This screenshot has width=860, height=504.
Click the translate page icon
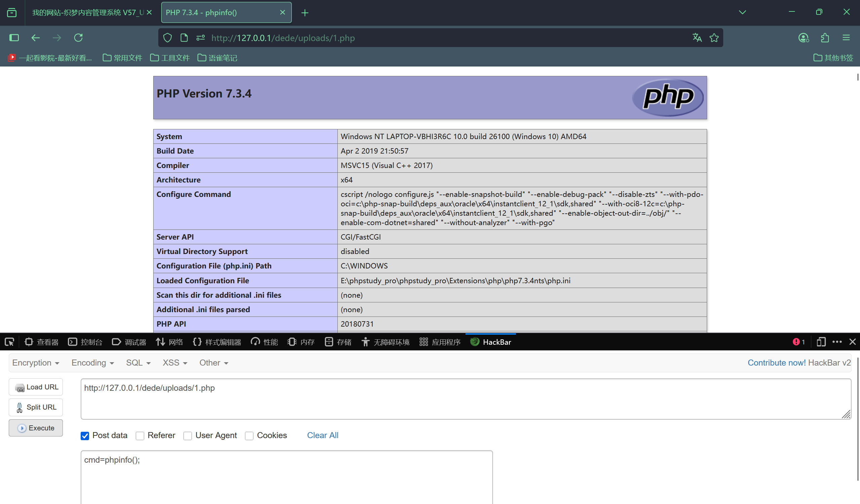tap(697, 38)
